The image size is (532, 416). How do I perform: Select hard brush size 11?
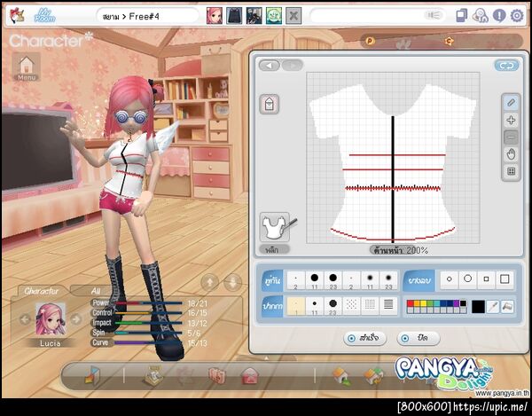[315, 280]
